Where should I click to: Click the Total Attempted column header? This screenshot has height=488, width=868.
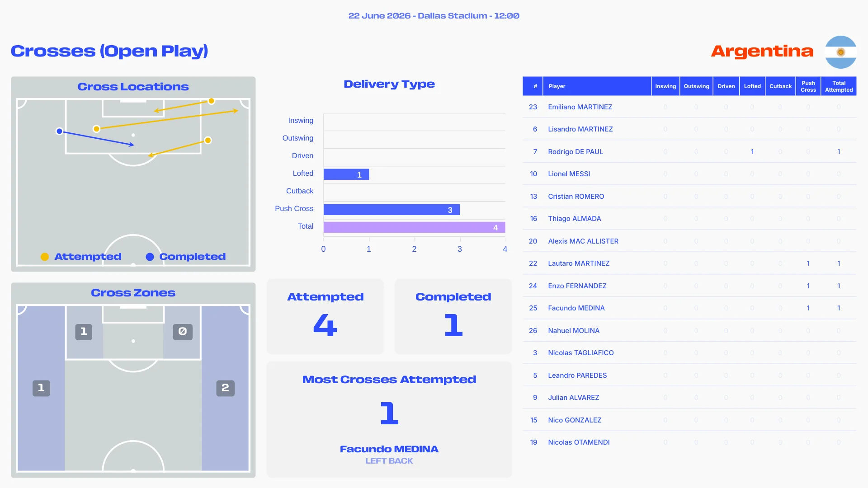tap(839, 86)
